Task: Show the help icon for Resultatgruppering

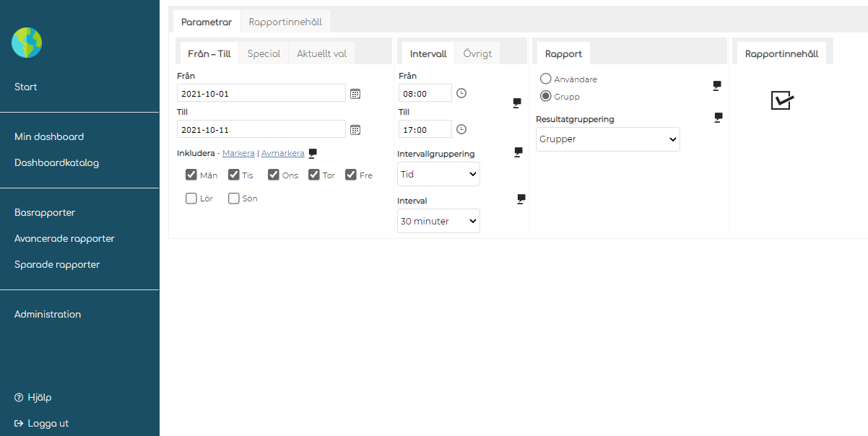Action: [719, 117]
